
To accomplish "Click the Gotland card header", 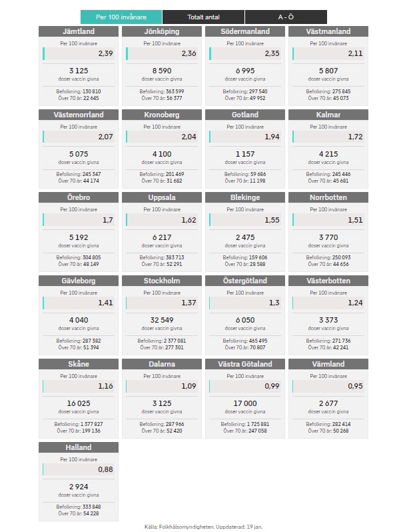I will [245, 115].
